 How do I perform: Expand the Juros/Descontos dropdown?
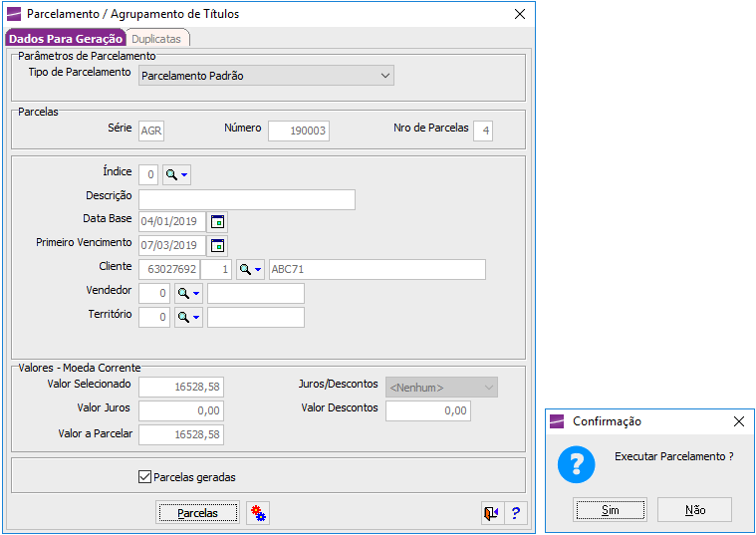pyautogui.click(x=488, y=388)
